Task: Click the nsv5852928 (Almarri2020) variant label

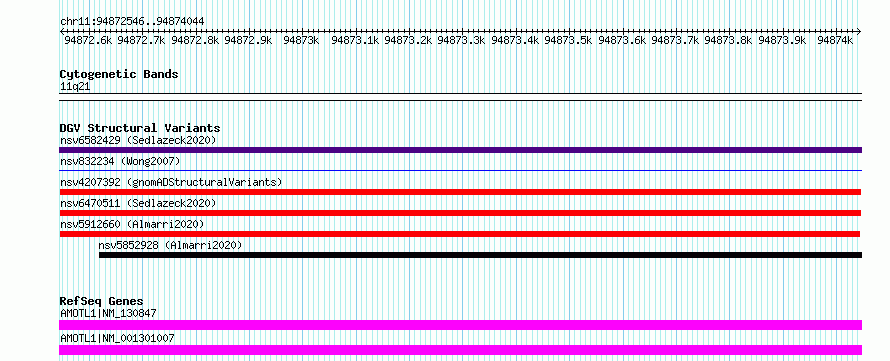Action: click(170, 245)
